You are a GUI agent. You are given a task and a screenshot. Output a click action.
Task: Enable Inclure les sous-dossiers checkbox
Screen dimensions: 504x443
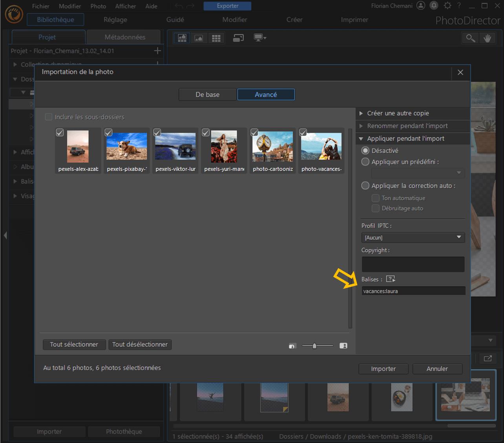(x=49, y=117)
